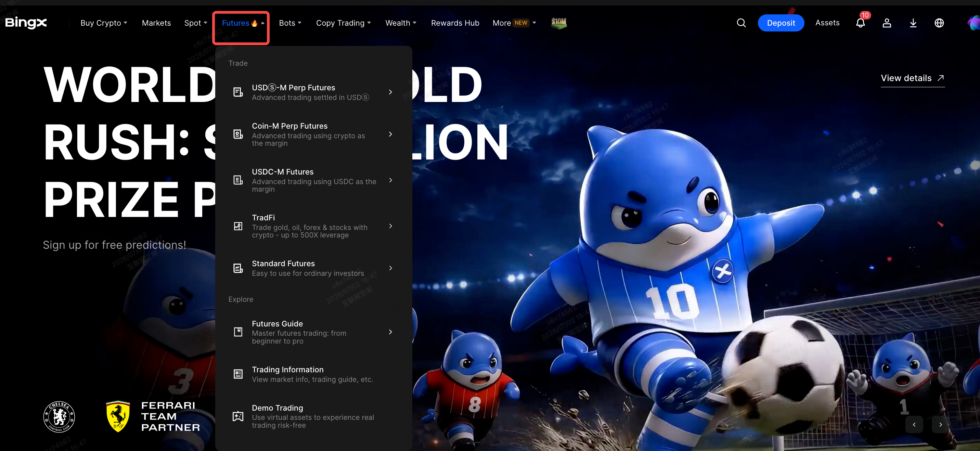
Task: Click the Futures Guide bookmark icon
Action: [238, 332]
